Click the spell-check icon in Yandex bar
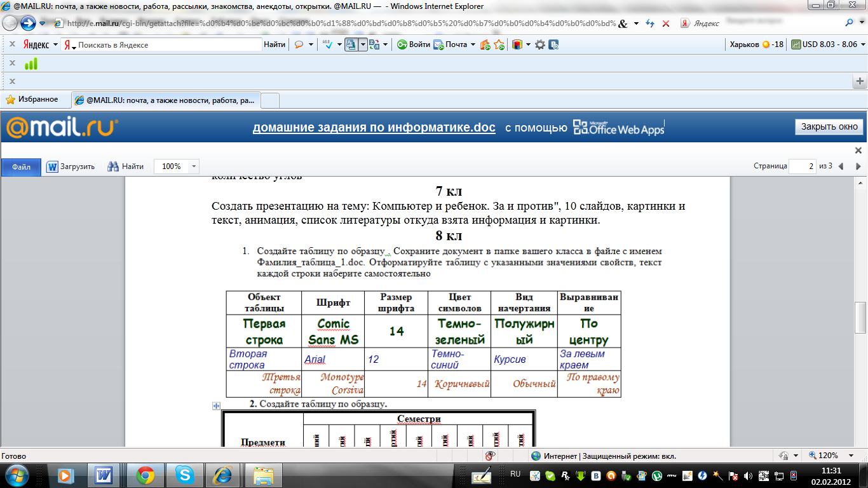The height and width of the screenshot is (488, 868). 328,44
